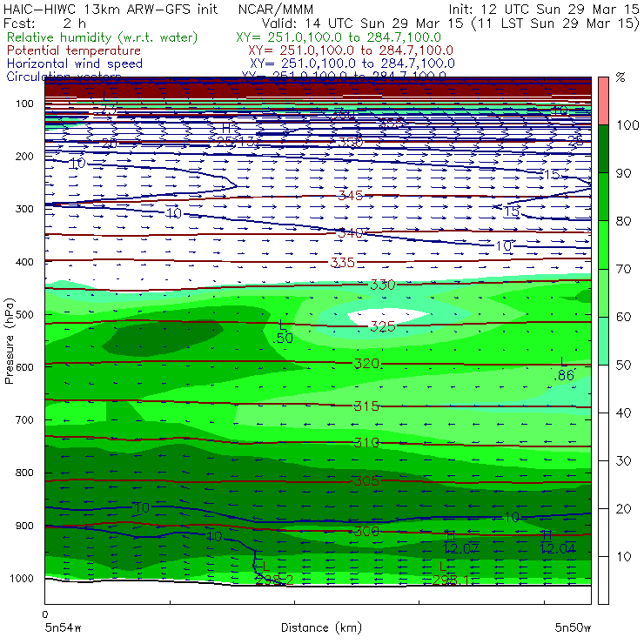Select 'Init: 12 UTC Sun 29 Mar 15' text
644x644 pixels.
click(544, 9)
